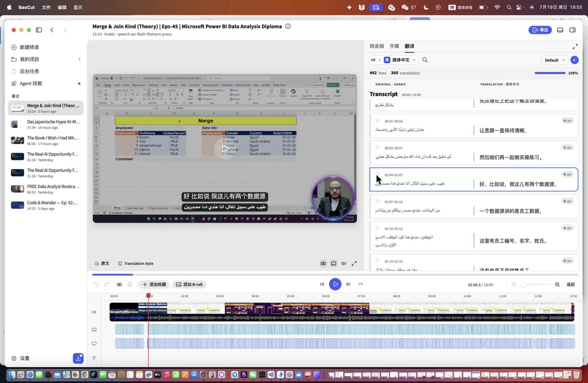Toggle right panel layout icon

pos(572,30)
